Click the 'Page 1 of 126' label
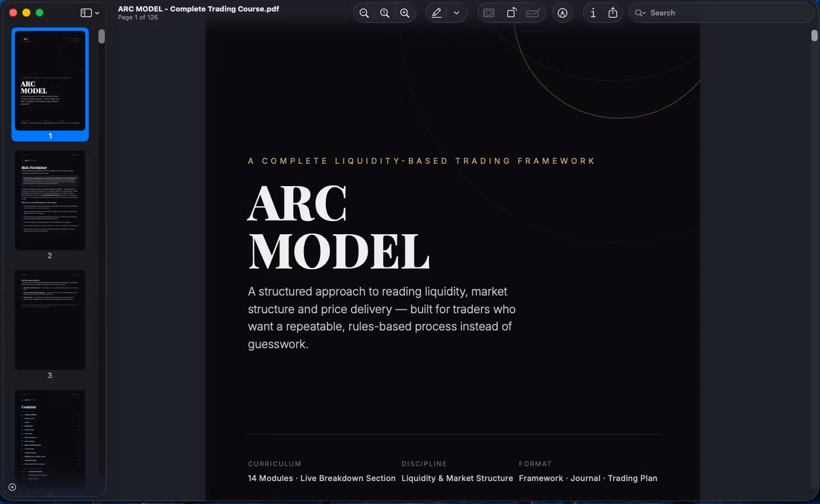This screenshot has height=504, width=820. pyautogui.click(x=138, y=18)
